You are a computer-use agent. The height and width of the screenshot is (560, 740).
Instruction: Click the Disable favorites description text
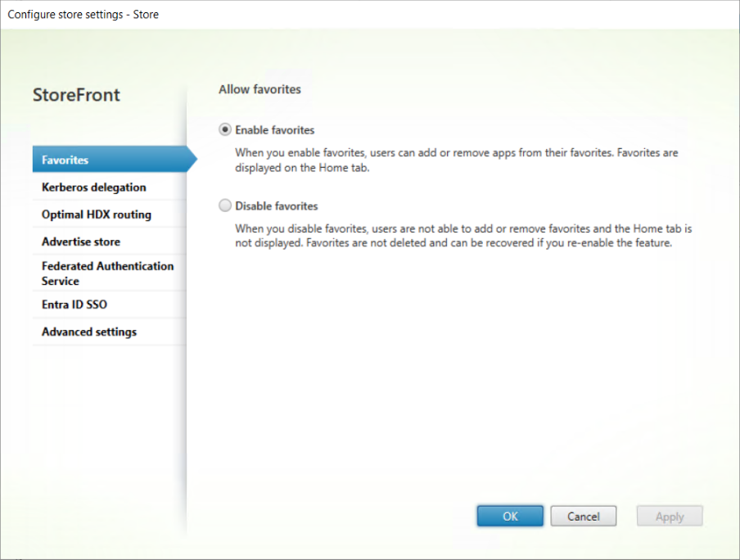pos(463,236)
